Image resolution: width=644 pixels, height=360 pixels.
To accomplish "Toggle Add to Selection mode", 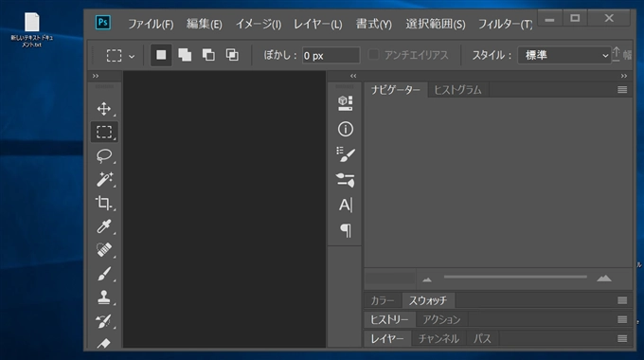I will [x=185, y=55].
